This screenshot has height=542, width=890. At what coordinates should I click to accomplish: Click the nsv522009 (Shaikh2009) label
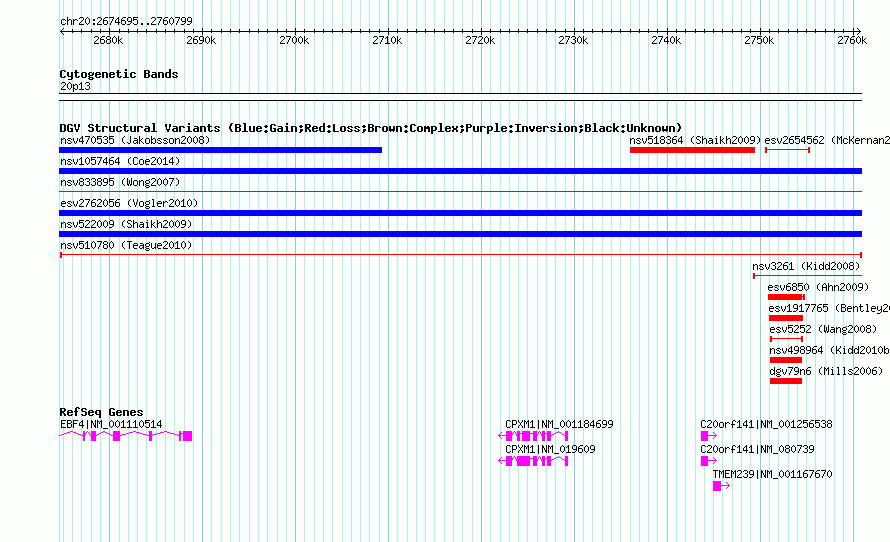(126, 224)
